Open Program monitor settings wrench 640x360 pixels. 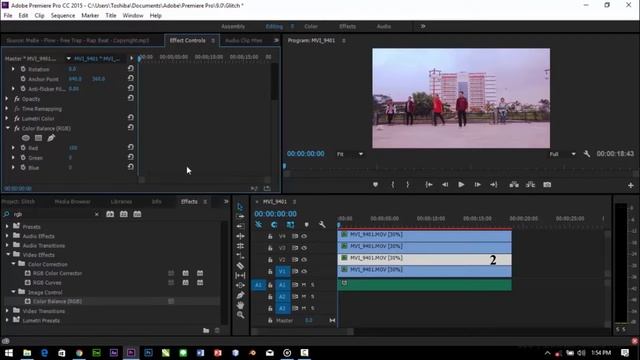click(x=587, y=154)
